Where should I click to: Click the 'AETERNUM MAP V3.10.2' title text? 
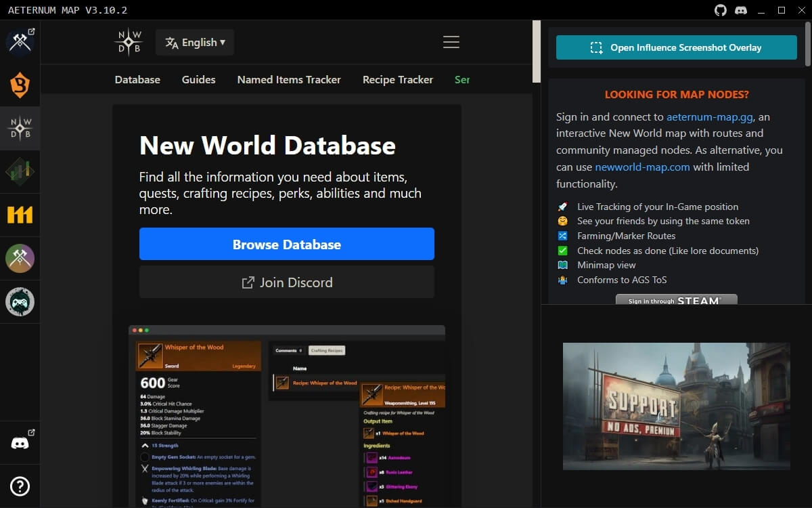(68, 10)
